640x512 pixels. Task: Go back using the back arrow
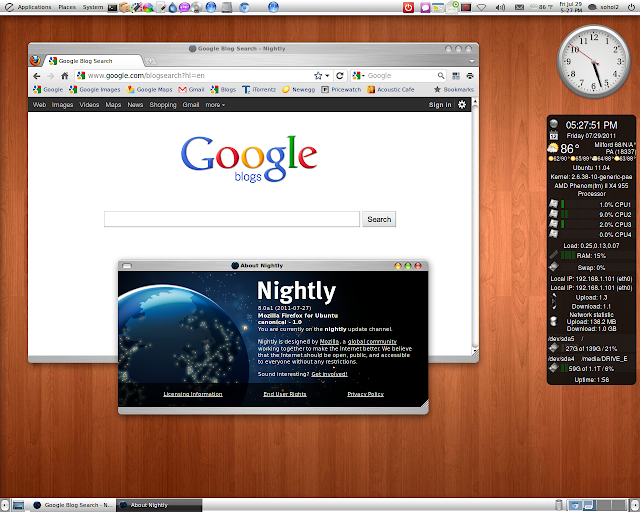(x=37, y=76)
